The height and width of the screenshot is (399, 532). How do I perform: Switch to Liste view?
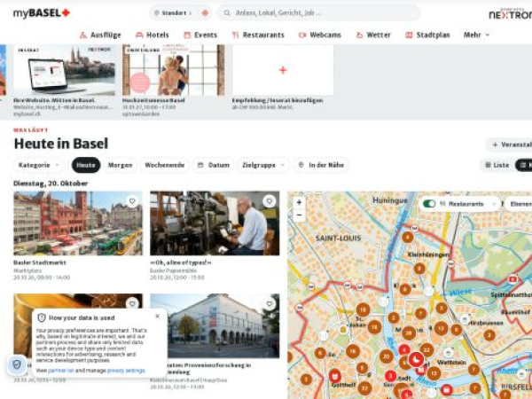(497, 165)
